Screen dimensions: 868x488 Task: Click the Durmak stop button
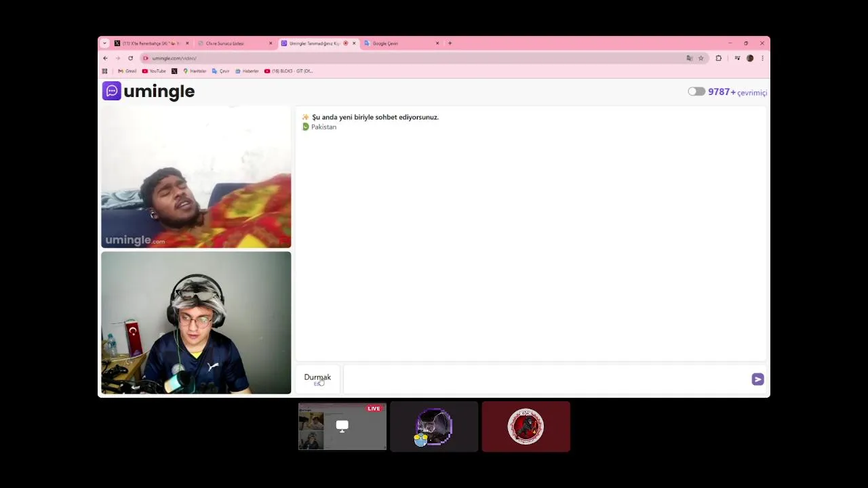point(317,380)
